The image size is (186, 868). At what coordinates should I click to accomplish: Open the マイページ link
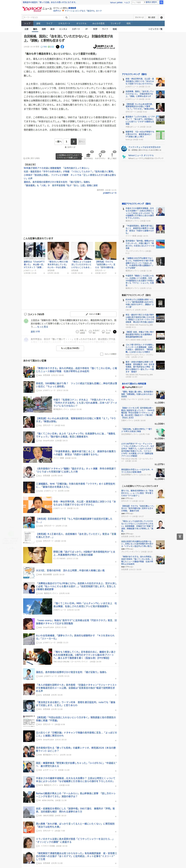pyautogui.click(x=139, y=18)
